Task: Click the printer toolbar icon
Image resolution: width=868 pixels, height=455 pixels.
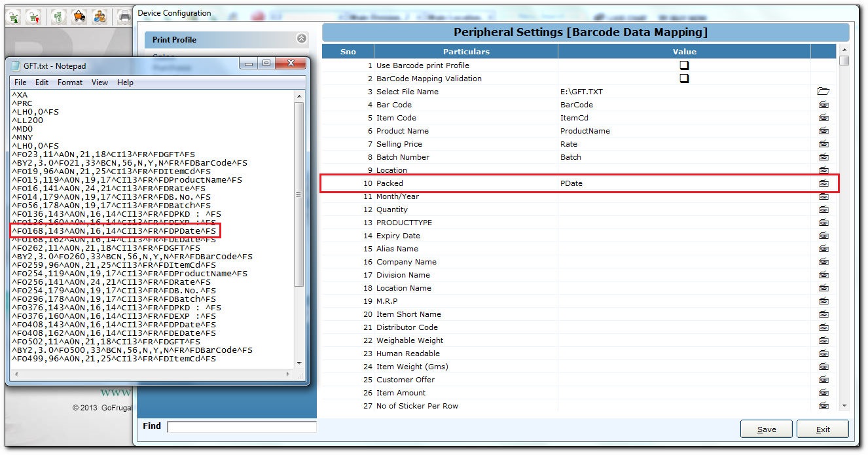Action: [x=124, y=16]
